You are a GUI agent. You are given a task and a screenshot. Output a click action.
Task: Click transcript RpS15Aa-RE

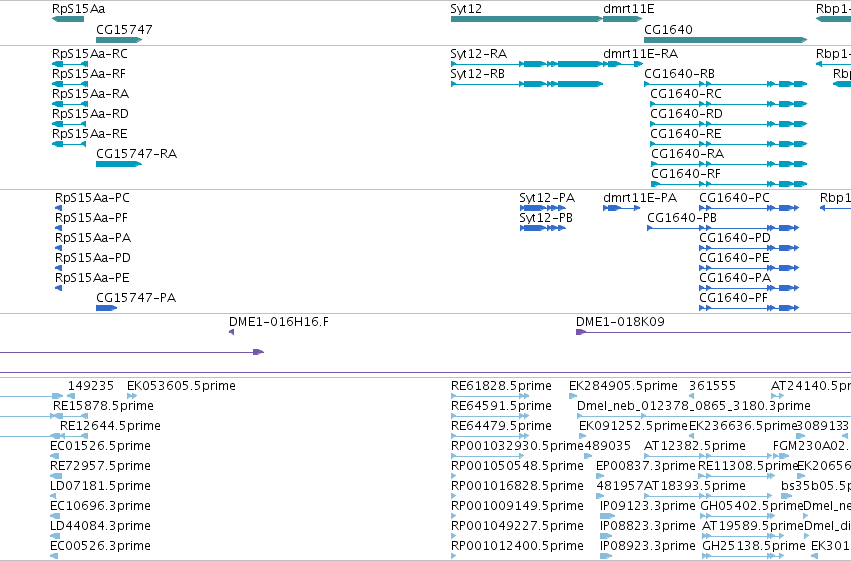[x=90, y=134]
